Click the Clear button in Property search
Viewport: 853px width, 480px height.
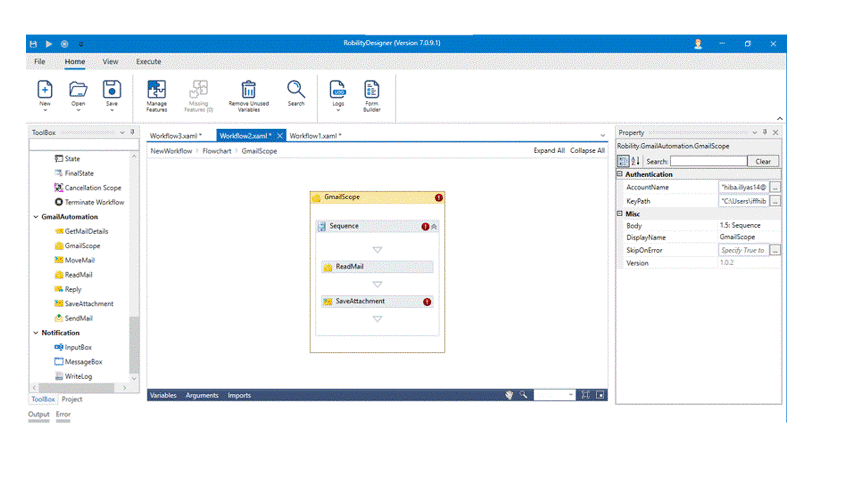pyautogui.click(x=762, y=161)
